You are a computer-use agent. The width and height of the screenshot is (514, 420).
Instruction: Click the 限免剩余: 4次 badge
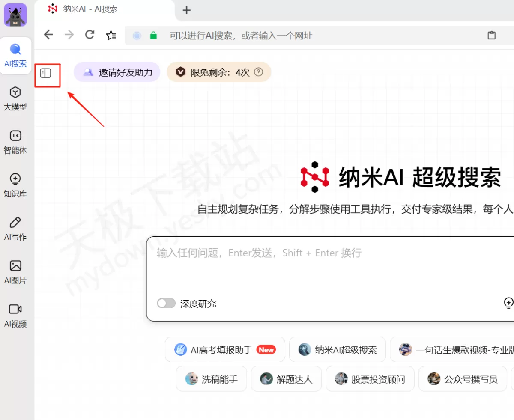[x=219, y=72]
